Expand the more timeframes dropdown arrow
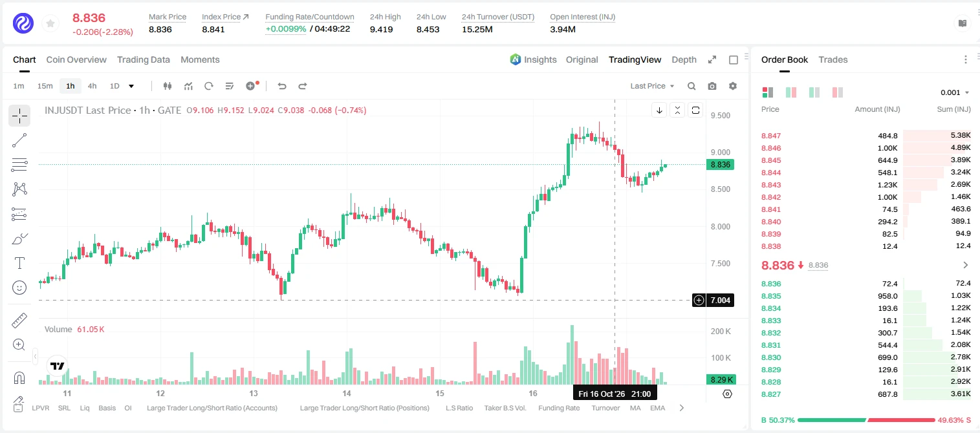Screen dimensions: 980x433 click(131, 86)
